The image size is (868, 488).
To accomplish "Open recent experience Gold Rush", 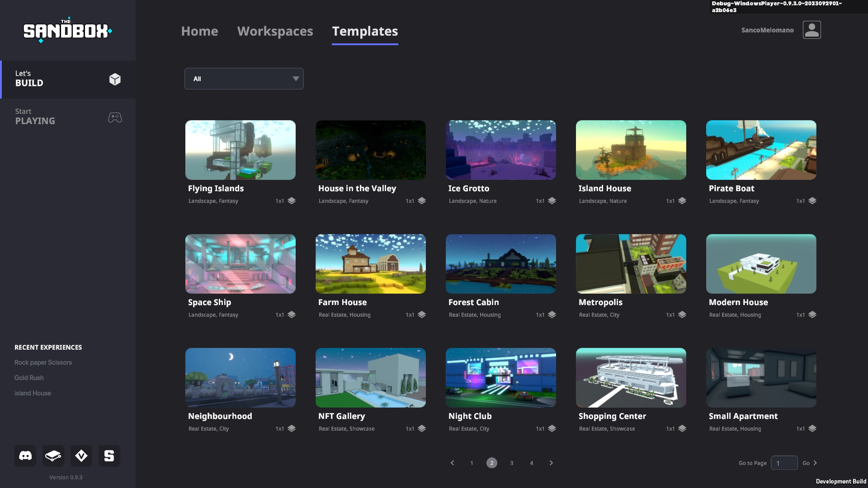I will pyautogui.click(x=29, y=378).
